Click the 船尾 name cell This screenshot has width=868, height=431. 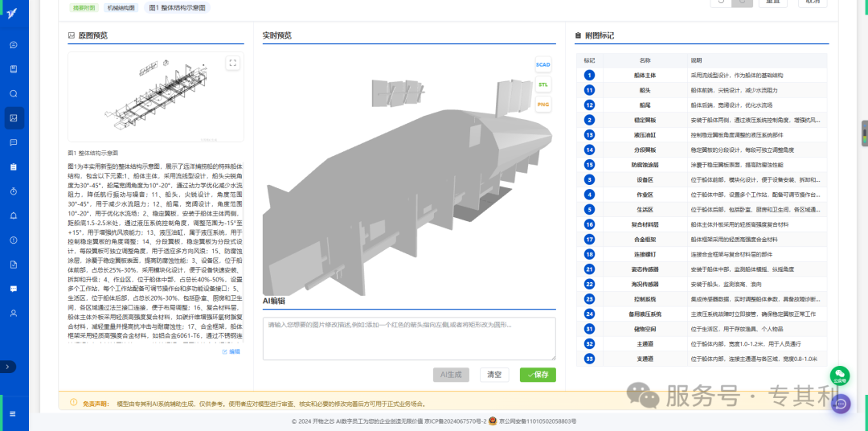tap(645, 105)
